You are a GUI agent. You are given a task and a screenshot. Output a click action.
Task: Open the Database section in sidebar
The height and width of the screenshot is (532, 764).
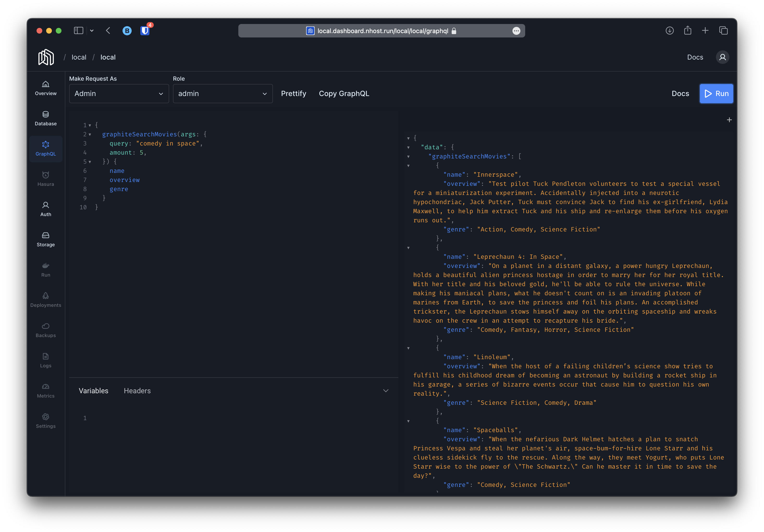point(46,118)
